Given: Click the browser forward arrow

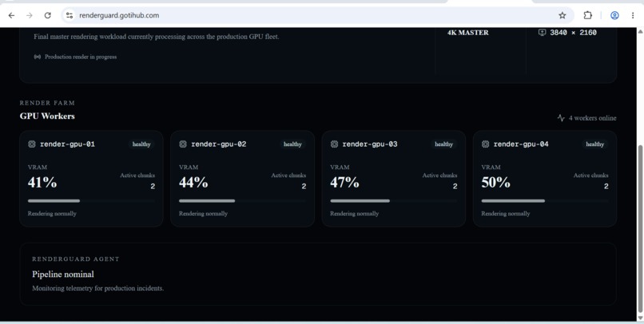Looking at the screenshot, I should 29,16.
